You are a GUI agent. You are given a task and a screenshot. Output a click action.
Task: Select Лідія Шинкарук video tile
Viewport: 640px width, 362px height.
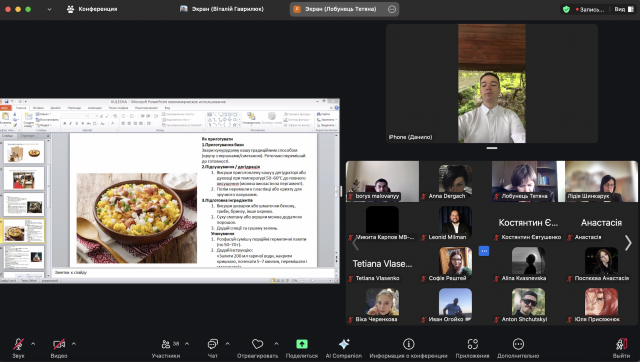tap(601, 181)
